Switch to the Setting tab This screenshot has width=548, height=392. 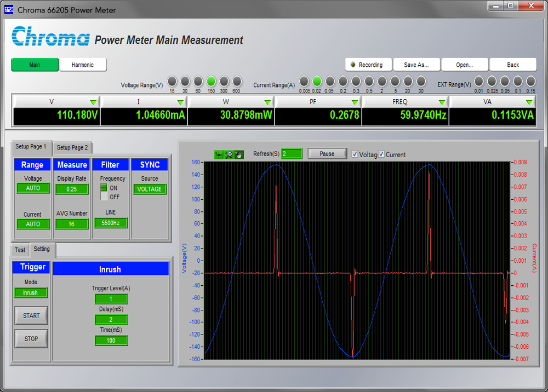42,249
